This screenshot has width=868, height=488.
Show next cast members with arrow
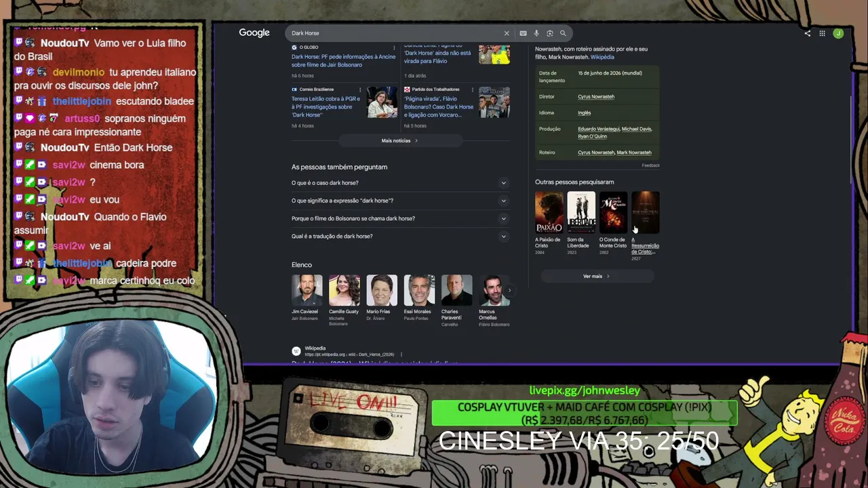pyautogui.click(x=509, y=290)
